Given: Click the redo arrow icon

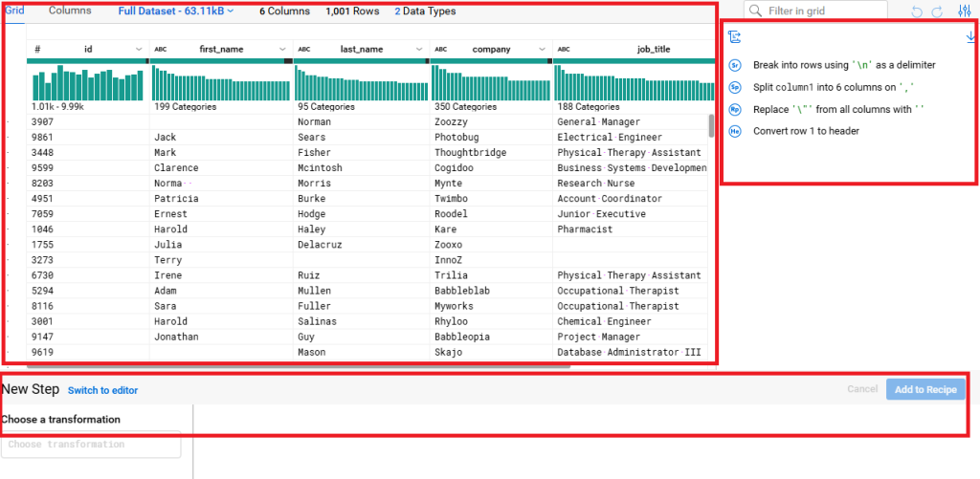Looking at the screenshot, I should pyautogui.click(x=937, y=11).
